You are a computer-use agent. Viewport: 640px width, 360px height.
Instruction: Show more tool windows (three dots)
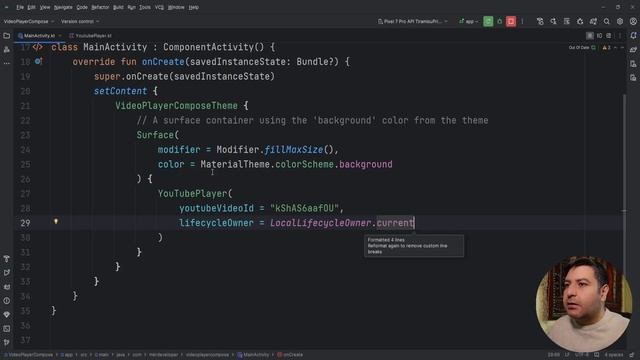click(x=7, y=63)
